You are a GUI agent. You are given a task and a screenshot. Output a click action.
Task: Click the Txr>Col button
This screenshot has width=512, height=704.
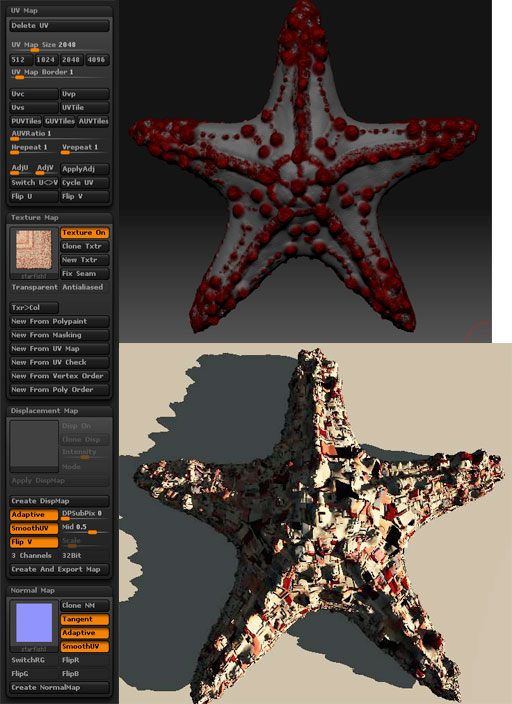click(34, 308)
